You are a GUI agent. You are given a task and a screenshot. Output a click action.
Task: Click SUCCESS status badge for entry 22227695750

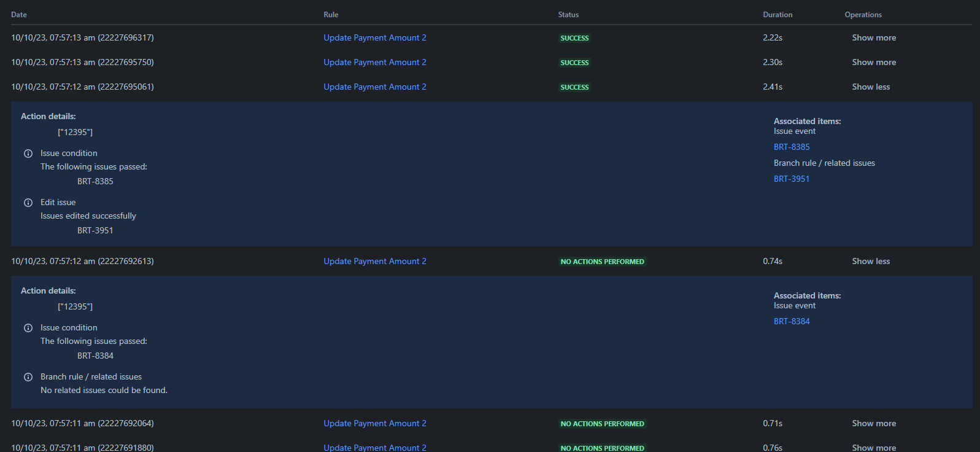pyautogui.click(x=574, y=63)
